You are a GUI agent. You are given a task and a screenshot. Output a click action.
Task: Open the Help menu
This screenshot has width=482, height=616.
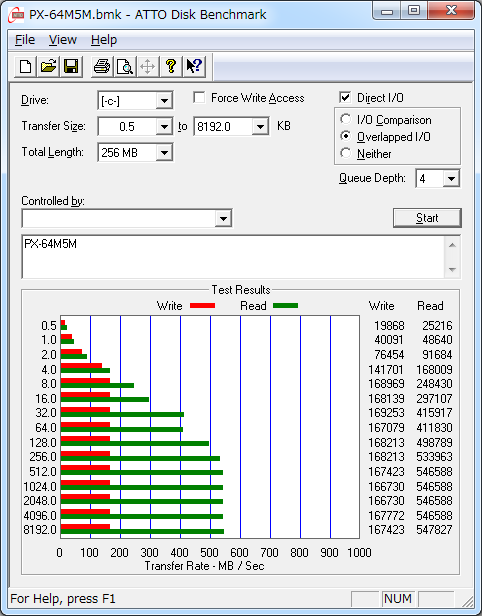[104, 40]
